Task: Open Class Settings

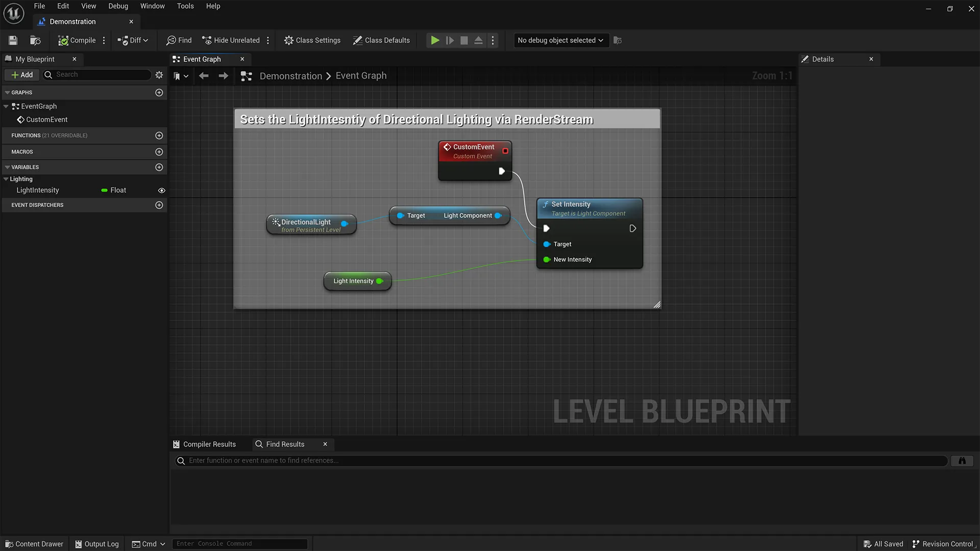Action: pos(312,40)
